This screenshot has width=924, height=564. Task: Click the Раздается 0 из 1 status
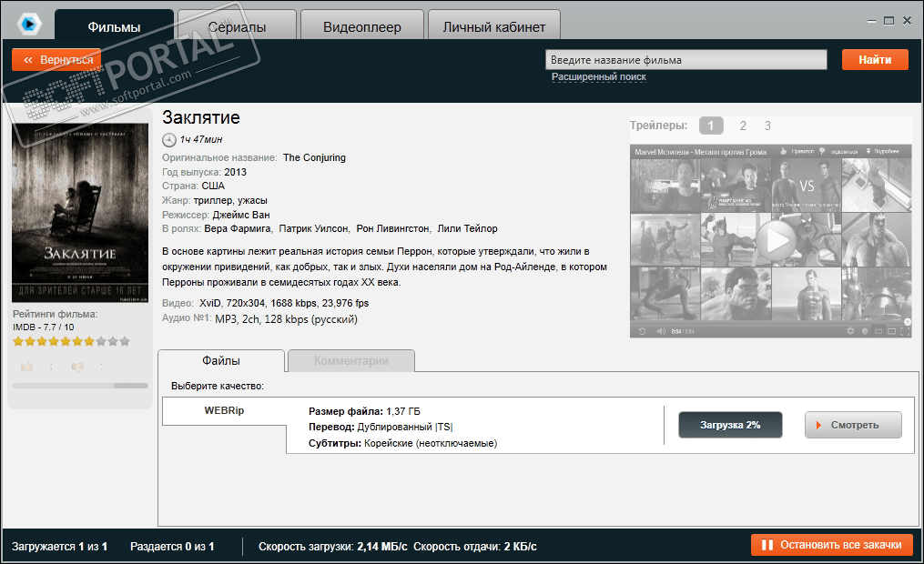coord(172,547)
